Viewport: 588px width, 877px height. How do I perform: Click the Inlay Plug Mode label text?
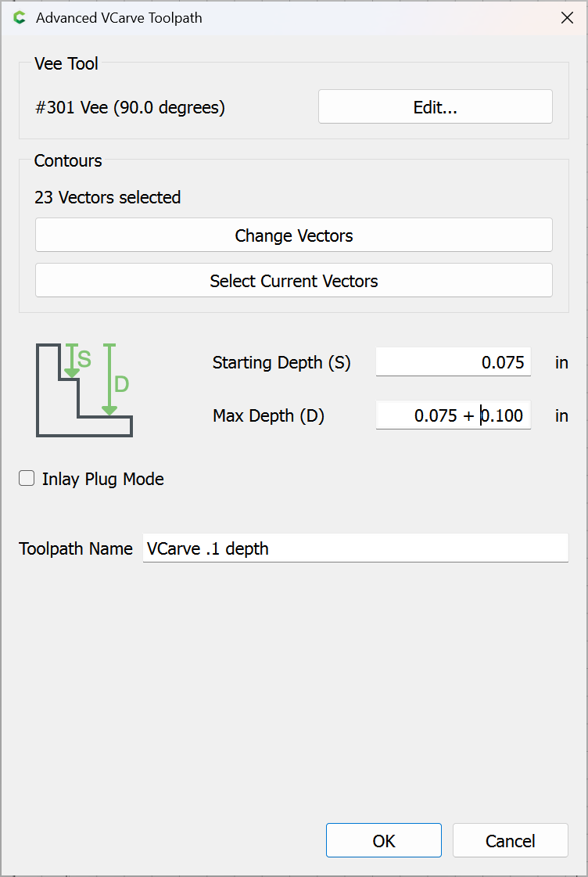102,480
